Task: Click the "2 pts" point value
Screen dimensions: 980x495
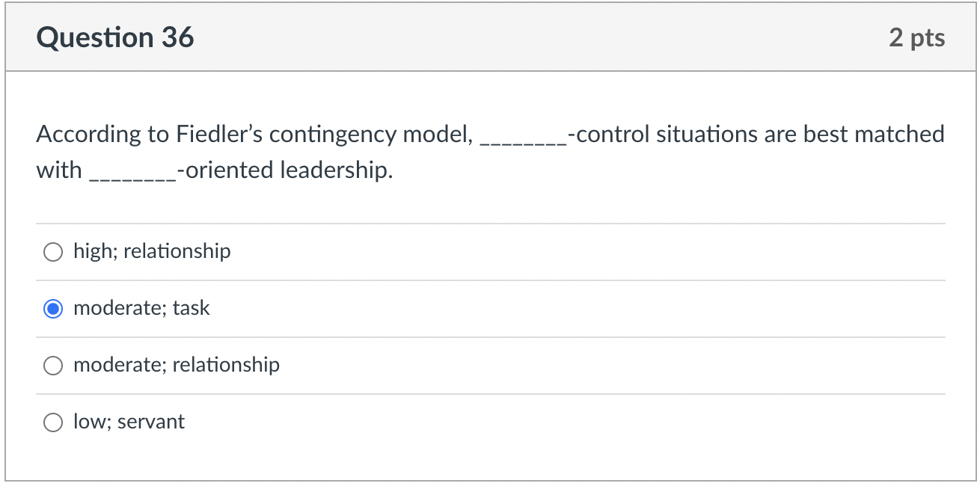Action: pos(916,37)
